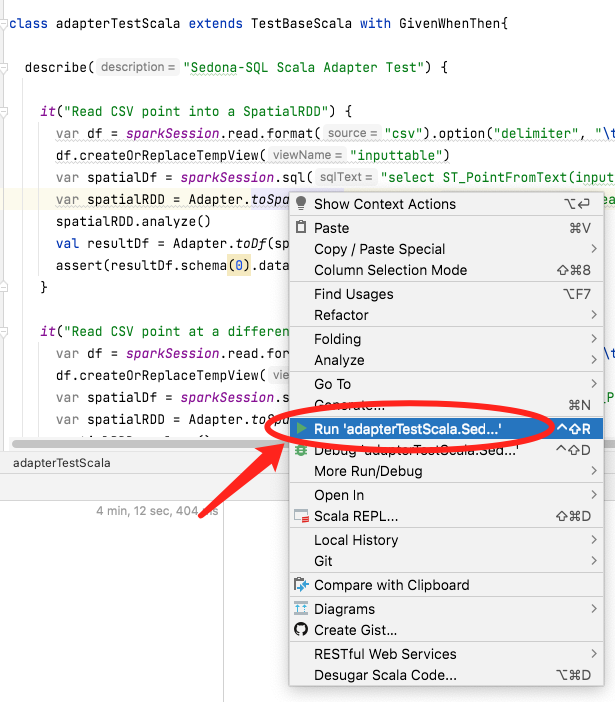Click the GitHub icon for Create Gist
Viewport: 615px width, 702px height.
coord(301,630)
